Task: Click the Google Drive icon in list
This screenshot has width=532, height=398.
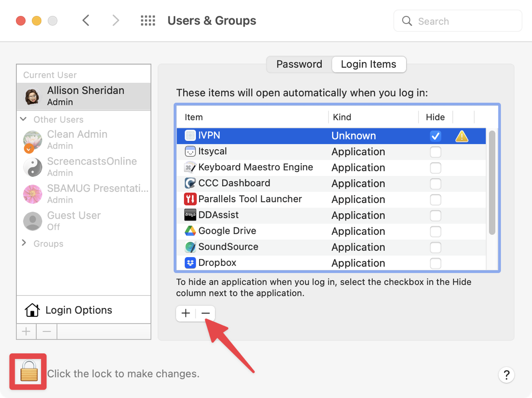Action: [x=190, y=231]
